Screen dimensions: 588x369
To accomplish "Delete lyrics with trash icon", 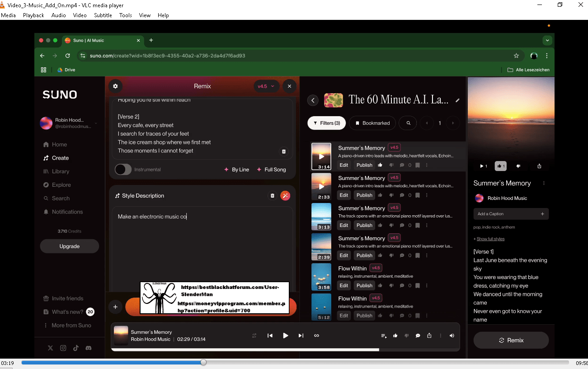I will [x=284, y=151].
